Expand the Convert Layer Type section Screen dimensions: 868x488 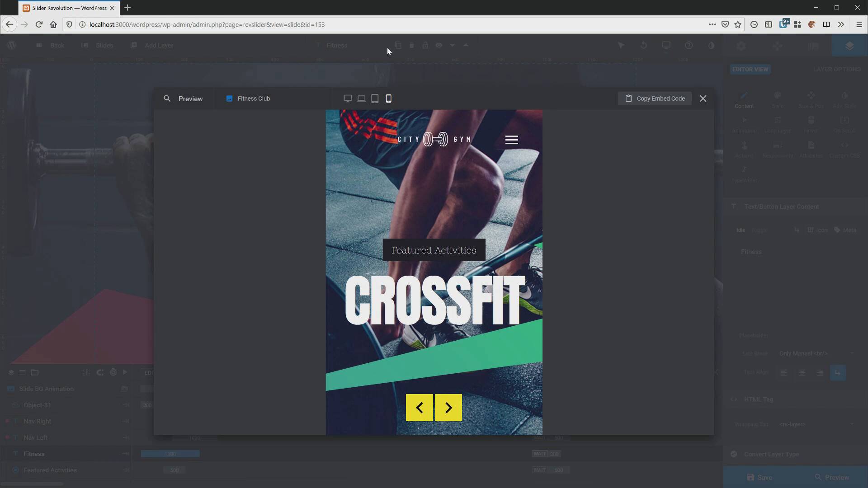[771, 454]
